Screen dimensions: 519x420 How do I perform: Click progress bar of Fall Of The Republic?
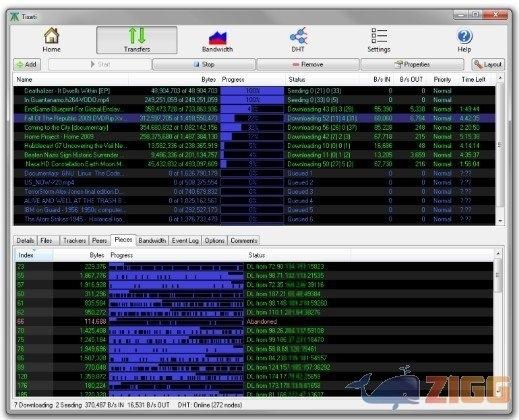pos(252,118)
